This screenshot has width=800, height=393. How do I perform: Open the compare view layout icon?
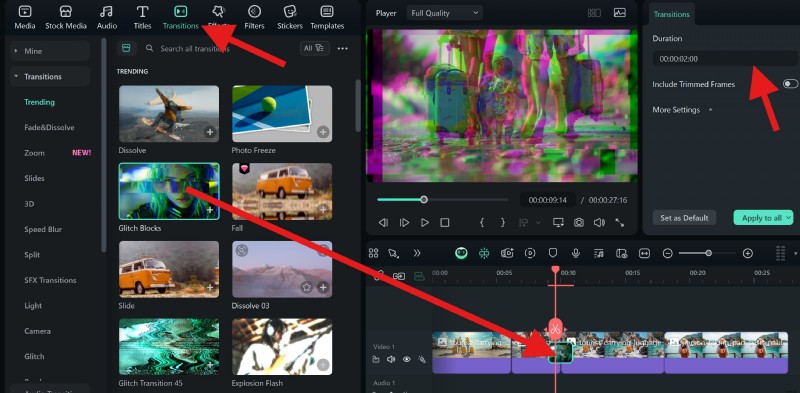point(594,13)
